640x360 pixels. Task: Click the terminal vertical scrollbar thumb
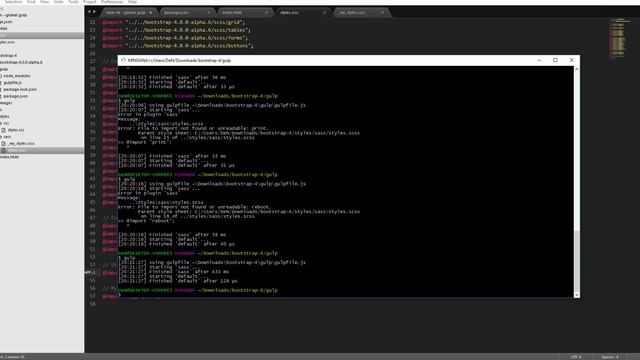576,261
